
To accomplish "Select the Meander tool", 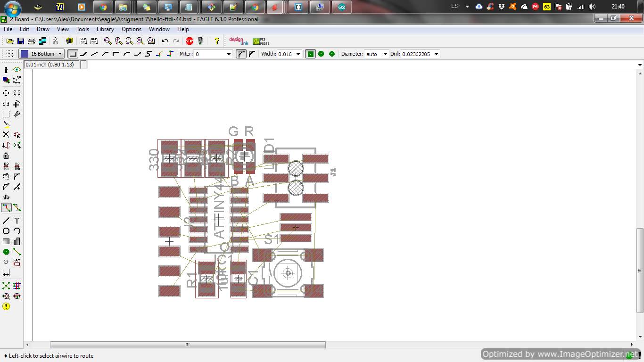I will click(x=6, y=197).
